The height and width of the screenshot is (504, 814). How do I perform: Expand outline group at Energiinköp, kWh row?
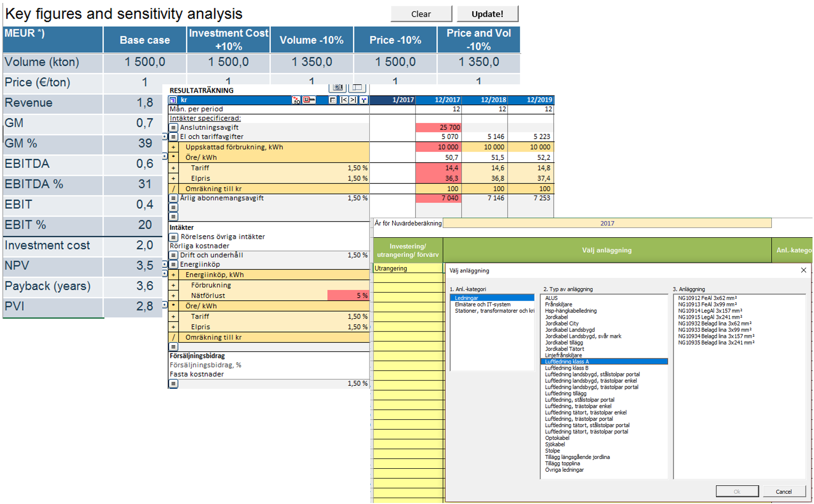pyautogui.click(x=165, y=274)
